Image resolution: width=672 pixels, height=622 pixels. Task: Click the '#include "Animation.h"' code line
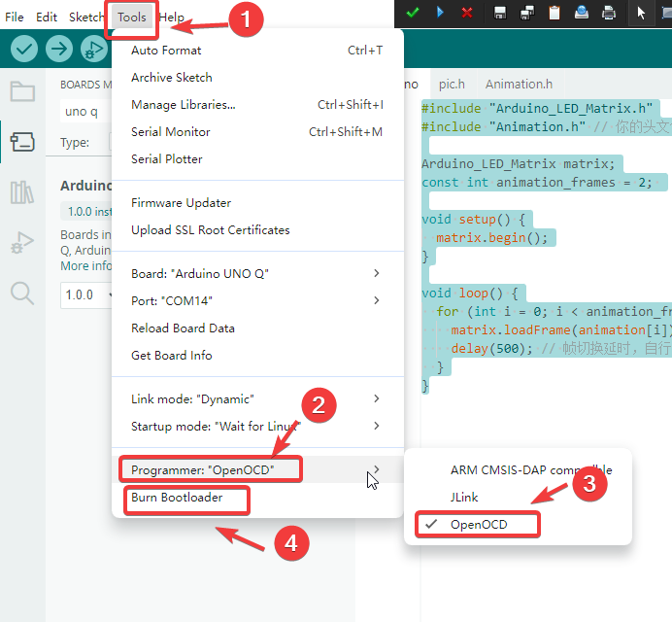(546, 126)
